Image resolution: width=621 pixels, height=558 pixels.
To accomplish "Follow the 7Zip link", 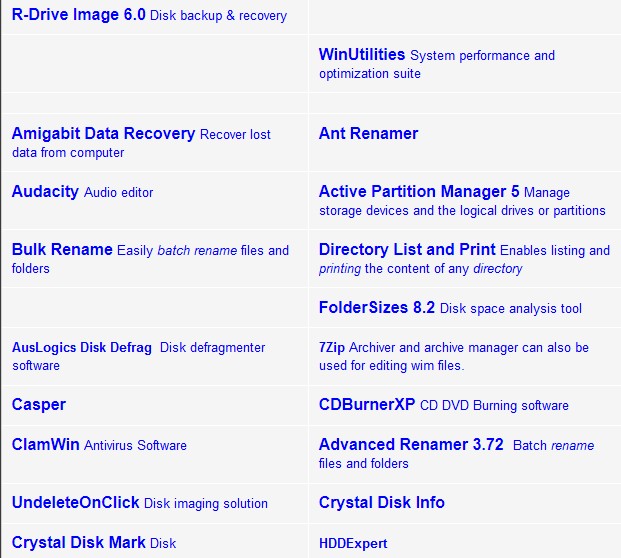I will click(332, 347).
